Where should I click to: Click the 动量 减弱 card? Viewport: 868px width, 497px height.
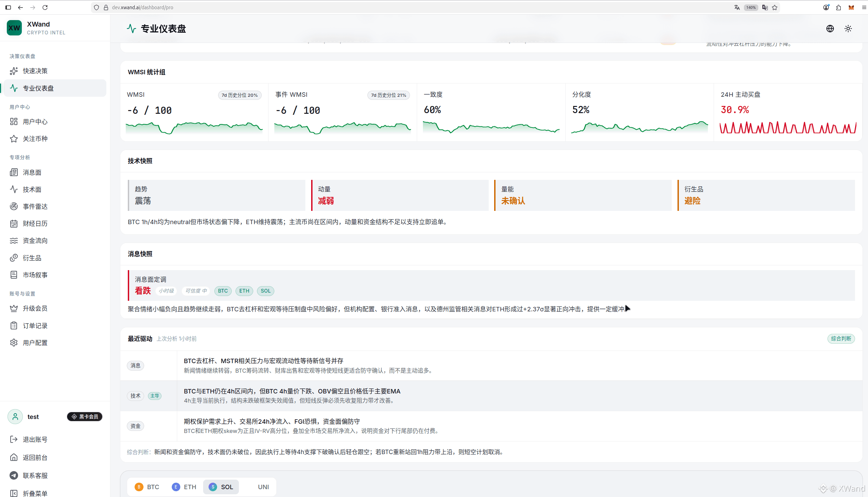point(400,195)
